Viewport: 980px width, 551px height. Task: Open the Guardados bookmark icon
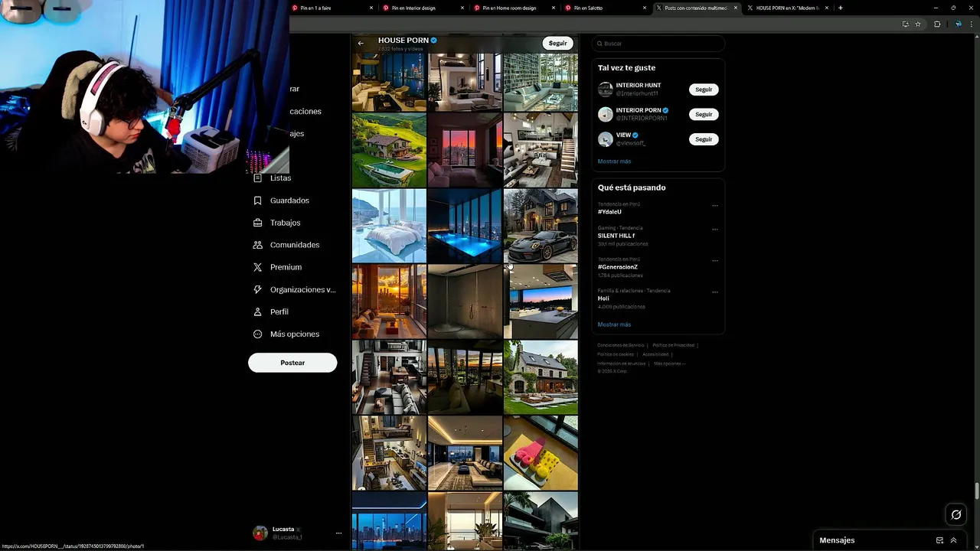click(x=258, y=201)
